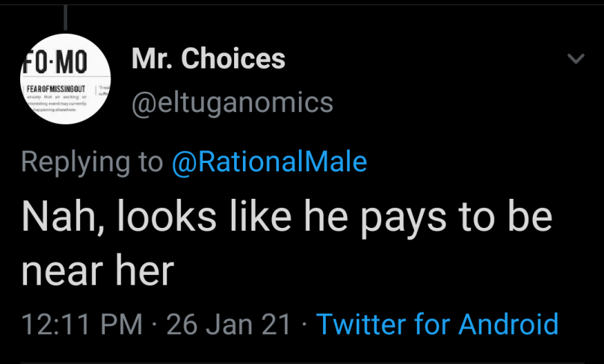The width and height of the screenshot is (604, 364).
Task: Click the reply thread line above avatar
Action: 66,15
